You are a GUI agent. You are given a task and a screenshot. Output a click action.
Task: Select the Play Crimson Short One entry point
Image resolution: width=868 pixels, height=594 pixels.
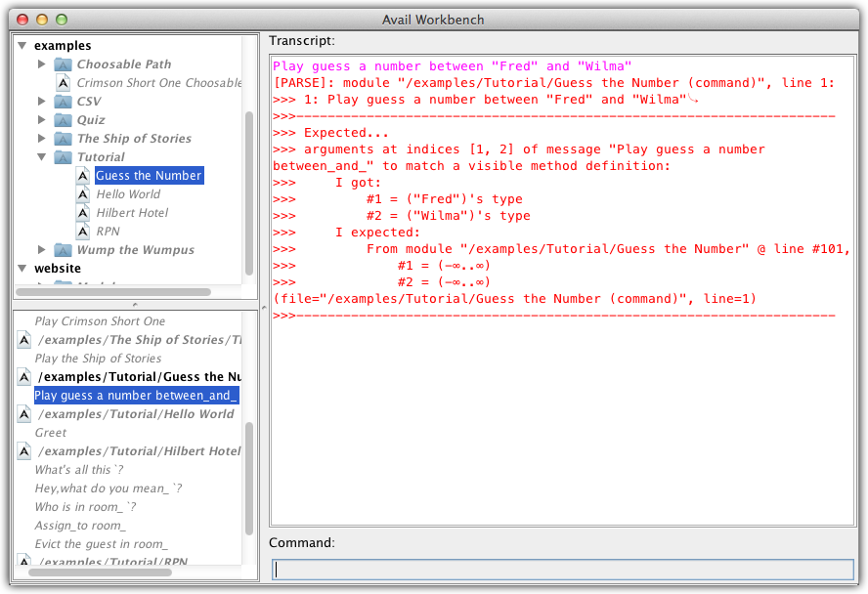tap(101, 321)
